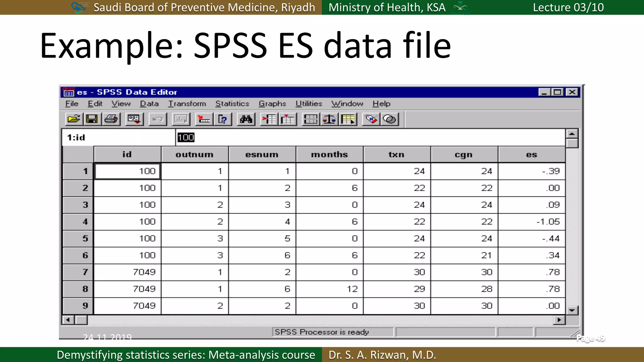The image size is (644, 362).
Task: Click the Goto Case icon
Action: coord(204,119)
